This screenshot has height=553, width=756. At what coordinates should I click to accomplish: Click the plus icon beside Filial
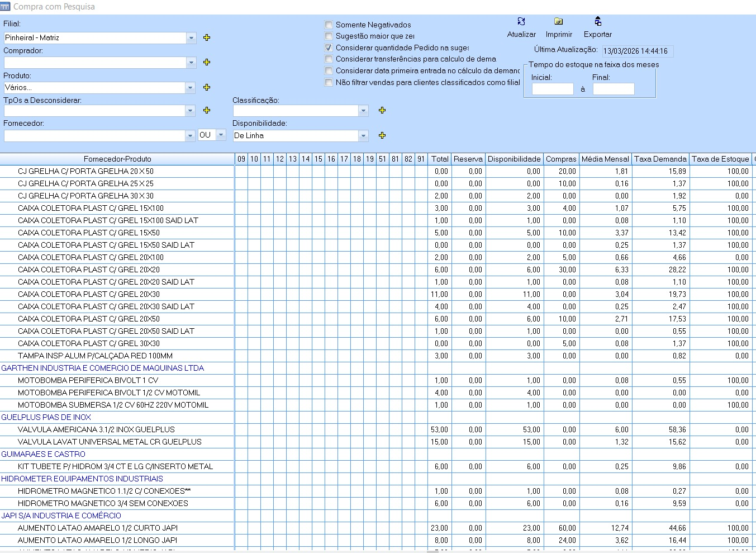(207, 37)
